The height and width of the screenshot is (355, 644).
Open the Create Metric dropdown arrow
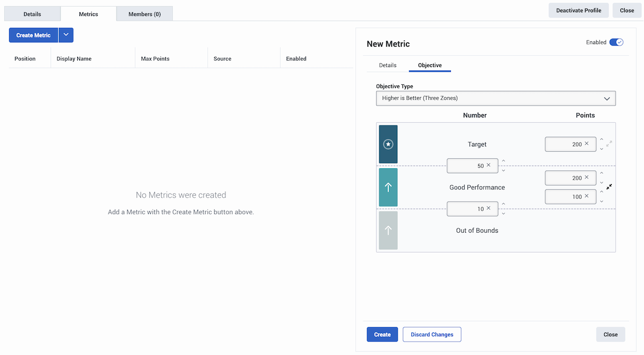[65, 35]
